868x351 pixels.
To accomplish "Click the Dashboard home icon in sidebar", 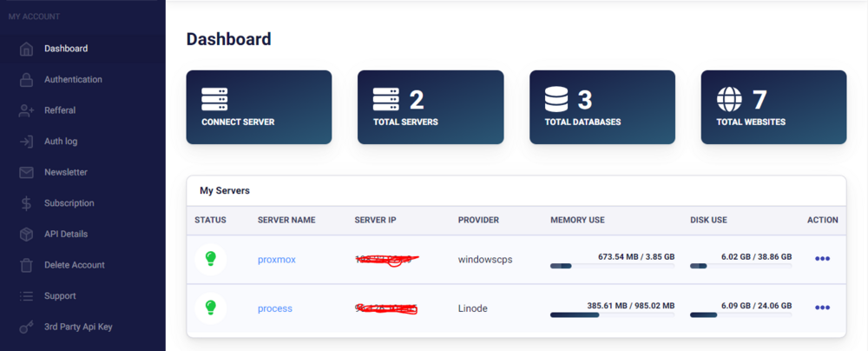I will click(x=27, y=49).
